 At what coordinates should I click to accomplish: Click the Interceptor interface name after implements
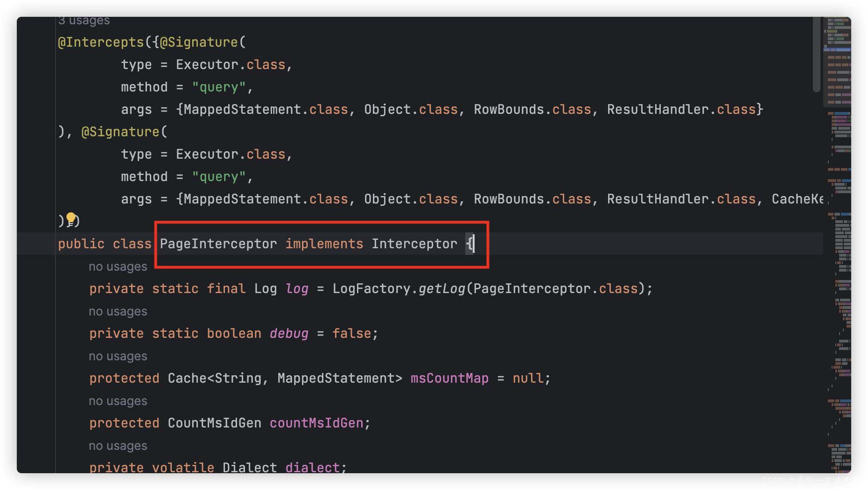click(414, 244)
